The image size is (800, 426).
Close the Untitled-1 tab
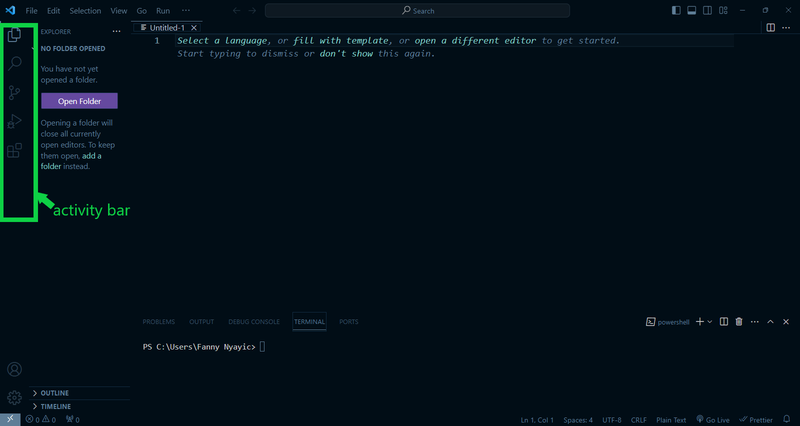pyautogui.click(x=194, y=28)
